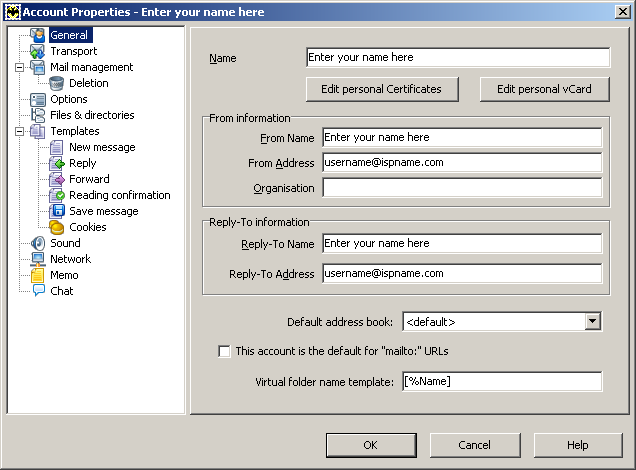Open New message template settings
The height and width of the screenshot is (470, 636).
[x=102, y=147]
